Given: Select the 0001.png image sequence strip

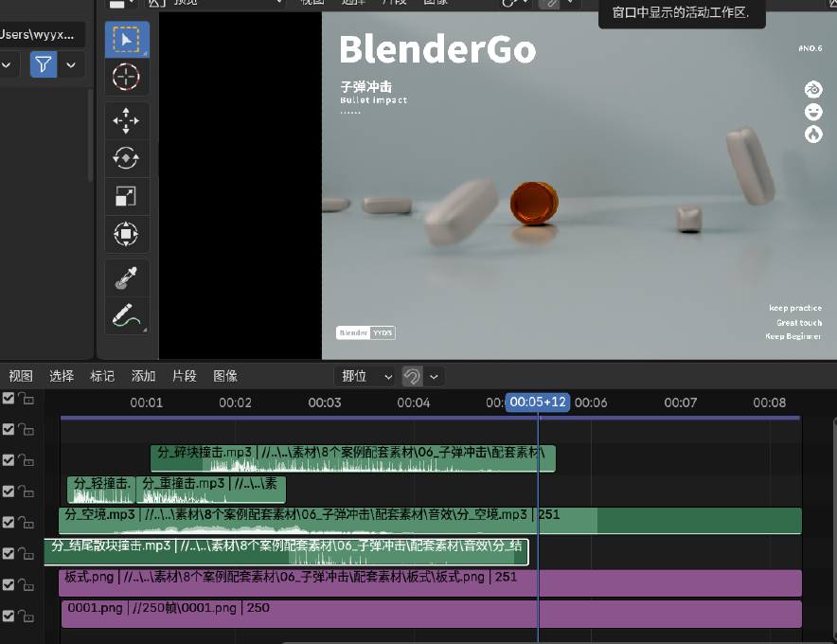Looking at the screenshot, I should click(x=432, y=614).
